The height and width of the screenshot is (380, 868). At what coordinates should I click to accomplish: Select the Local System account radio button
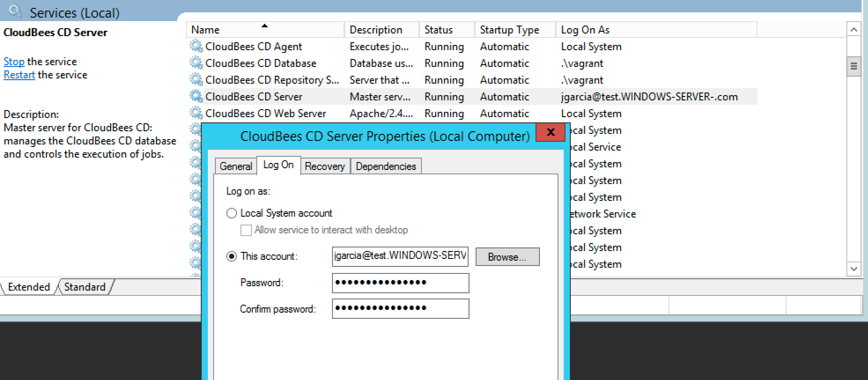[232, 214]
